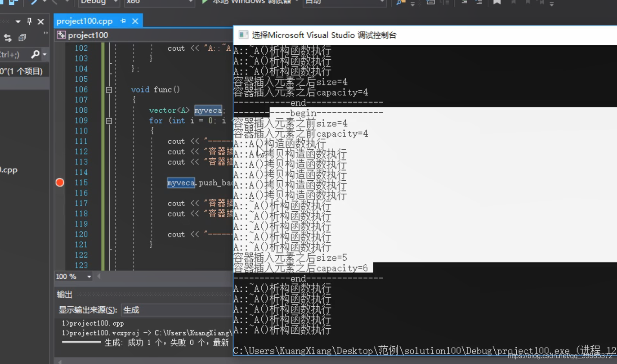Select the solution node with 1 个项目
Viewport: 617px width, 364px height.
tap(24, 71)
